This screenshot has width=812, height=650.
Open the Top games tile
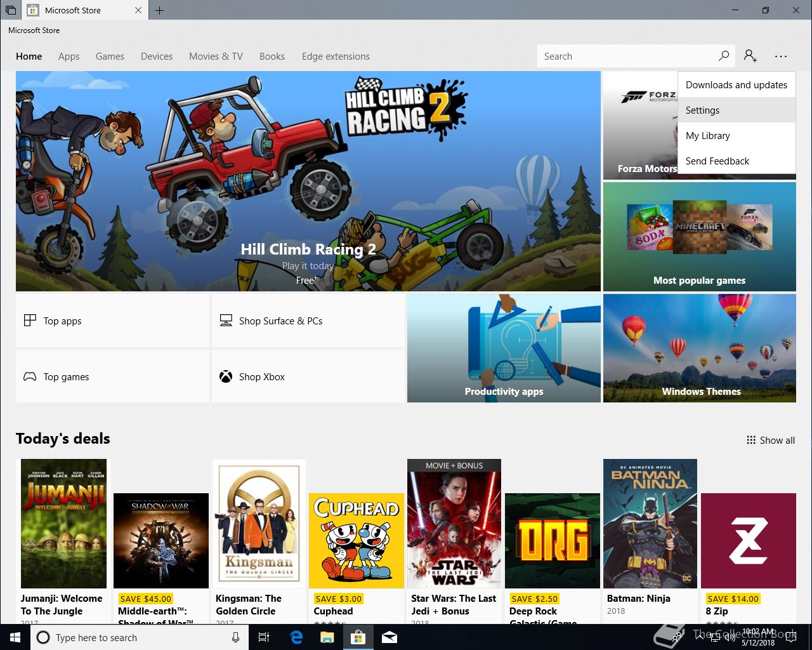[112, 376]
